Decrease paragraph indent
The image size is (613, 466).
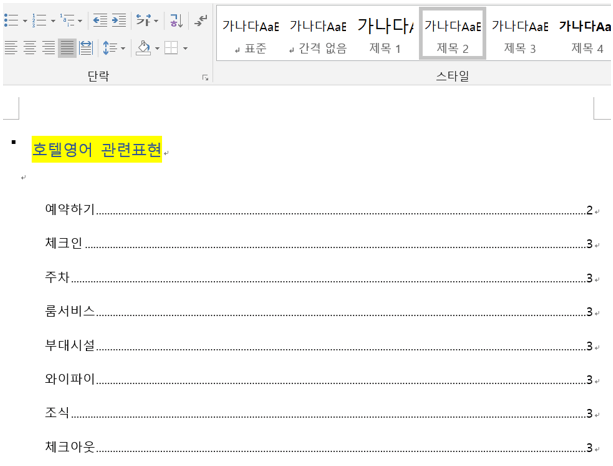(x=100, y=20)
